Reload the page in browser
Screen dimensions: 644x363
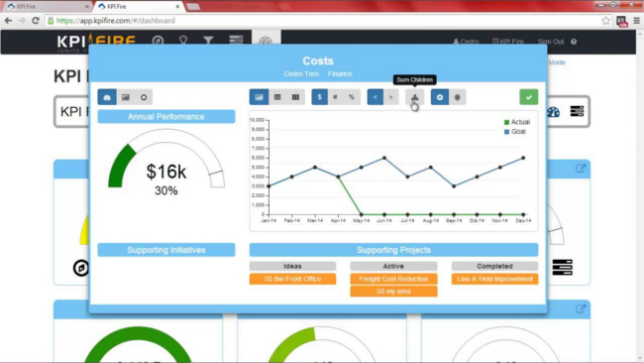click(x=36, y=21)
